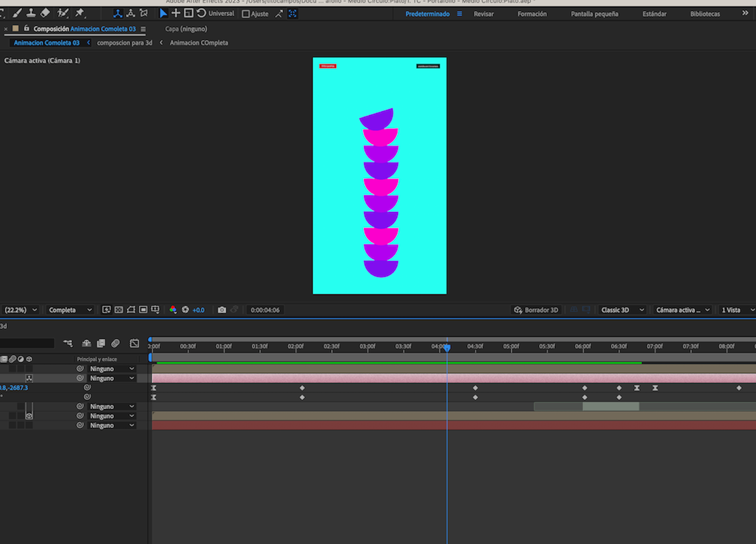Image resolution: width=756 pixels, height=544 pixels.
Task: Open the composition mini-flowchart icon
Action: coord(68,343)
